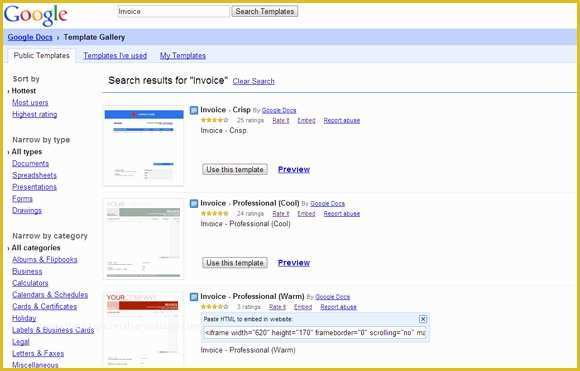This screenshot has height=371, width=580.
Task: Open the Holiday category
Action: coord(24,318)
